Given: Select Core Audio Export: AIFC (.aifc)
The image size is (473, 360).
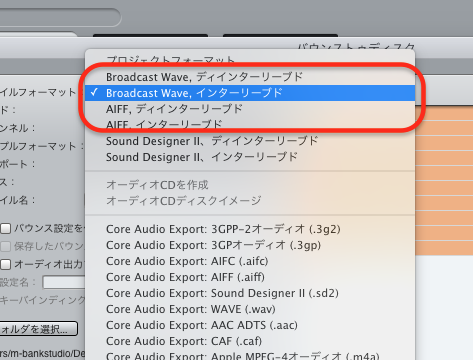Looking at the screenshot, I should pyautogui.click(x=250, y=261).
